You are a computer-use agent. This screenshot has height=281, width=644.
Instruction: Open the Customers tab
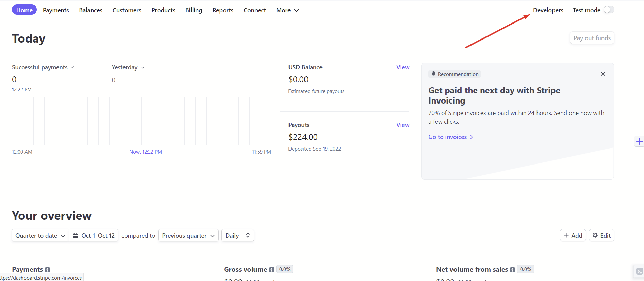click(x=127, y=10)
